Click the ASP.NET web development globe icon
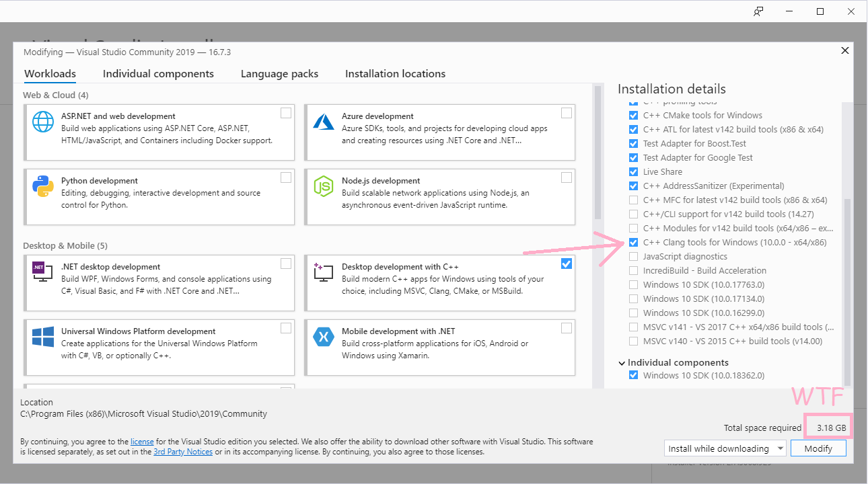The image size is (868, 484). pyautogui.click(x=43, y=122)
